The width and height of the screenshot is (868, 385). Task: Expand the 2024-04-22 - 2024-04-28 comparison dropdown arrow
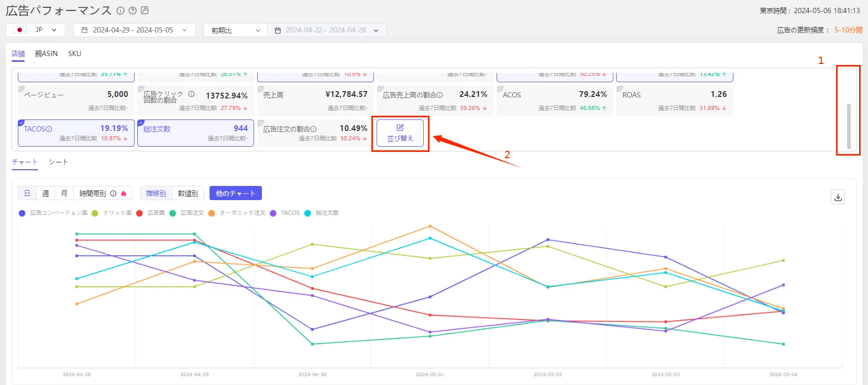click(376, 30)
